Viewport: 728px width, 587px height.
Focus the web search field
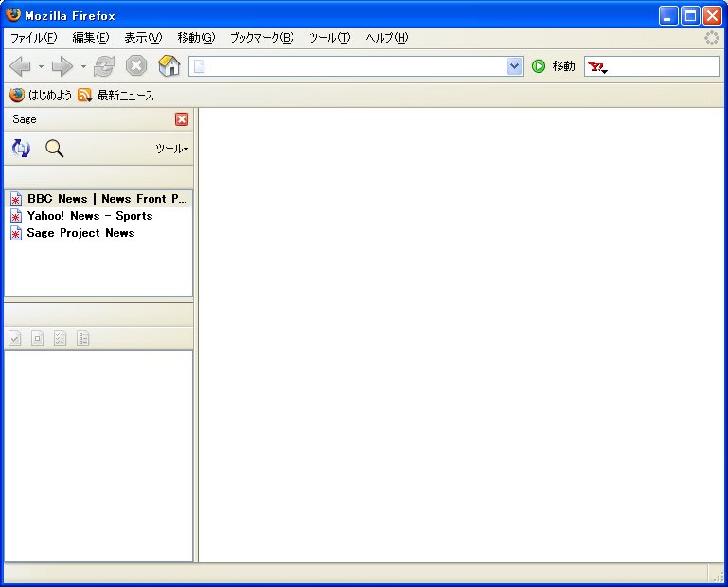[x=664, y=66]
